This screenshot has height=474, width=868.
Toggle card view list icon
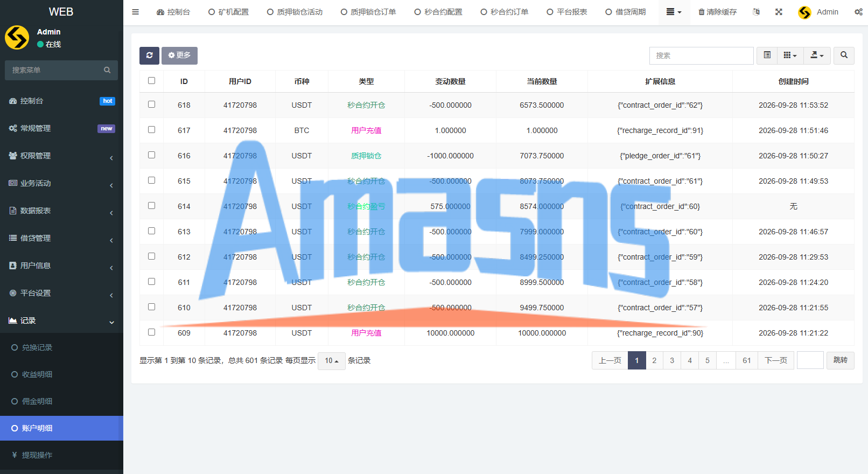click(767, 55)
